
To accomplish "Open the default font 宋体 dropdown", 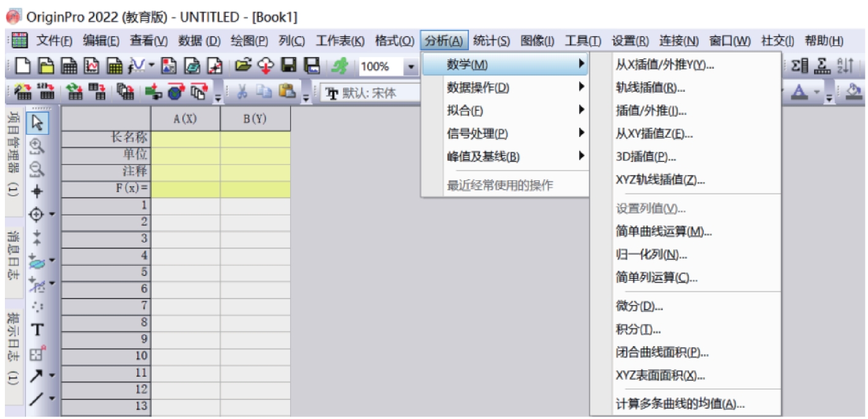I will [x=371, y=92].
